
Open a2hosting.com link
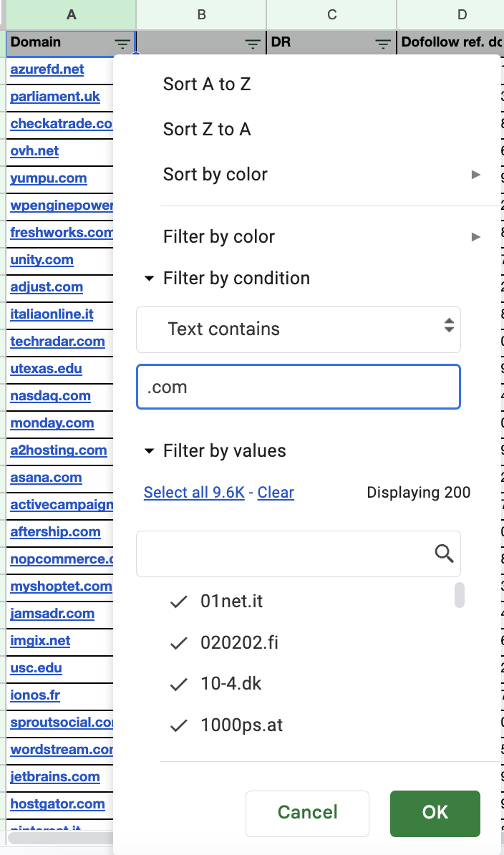click(x=59, y=450)
